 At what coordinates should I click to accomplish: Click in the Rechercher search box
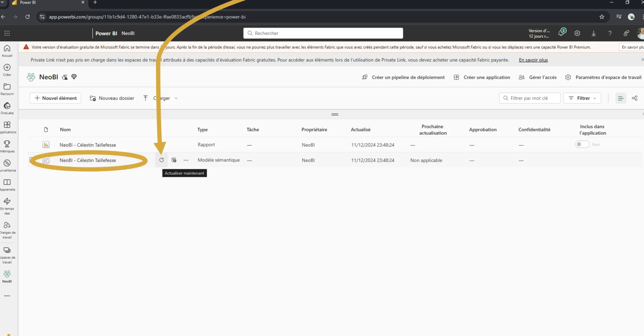click(323, 33)
